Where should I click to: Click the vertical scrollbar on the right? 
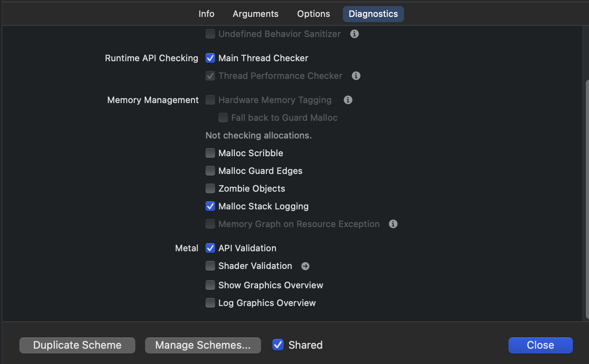587,197
